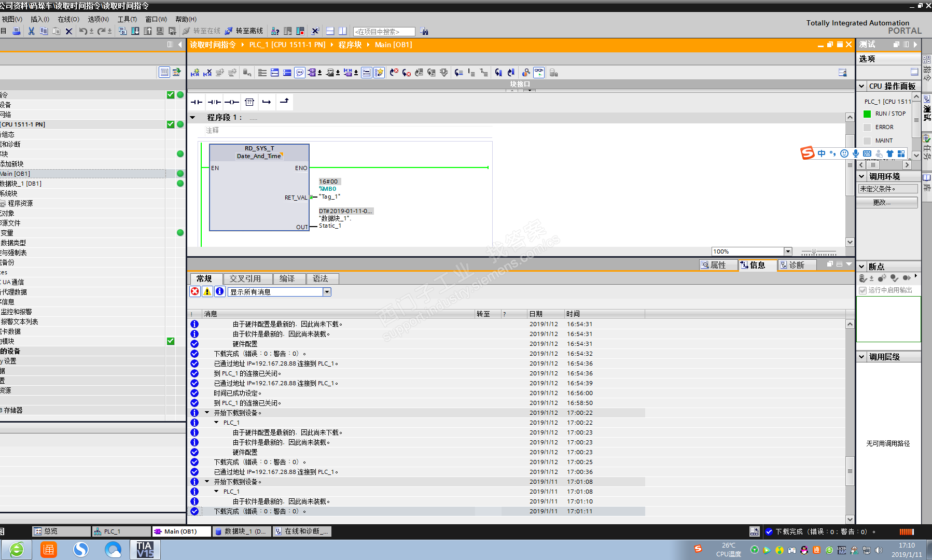Open the 工具(T) menu
Viewport: 932px width, 560px height.
pyautogui.click(x=127, y=19)
